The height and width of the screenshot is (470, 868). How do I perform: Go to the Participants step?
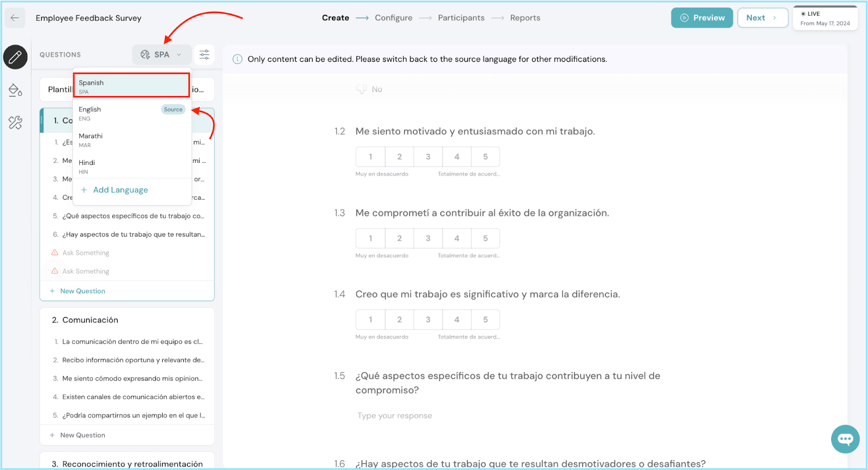461,18
